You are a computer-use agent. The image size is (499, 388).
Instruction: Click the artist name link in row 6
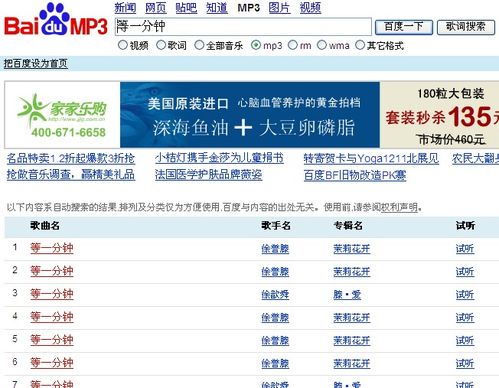coord(275,364)
